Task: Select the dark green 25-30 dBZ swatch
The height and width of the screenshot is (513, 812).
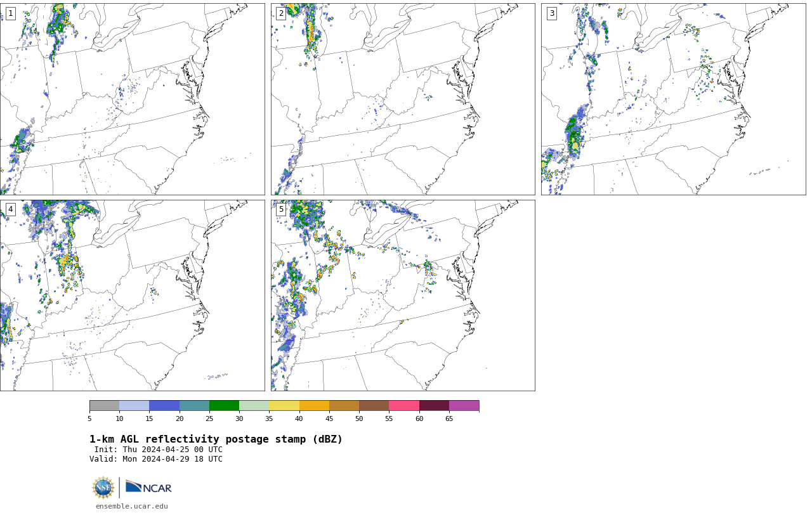Action: (x=225, y=406)
